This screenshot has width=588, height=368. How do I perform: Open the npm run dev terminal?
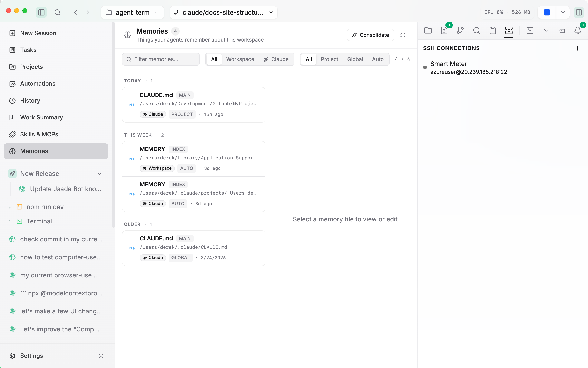pyautogui.click(x=45, y=207)
